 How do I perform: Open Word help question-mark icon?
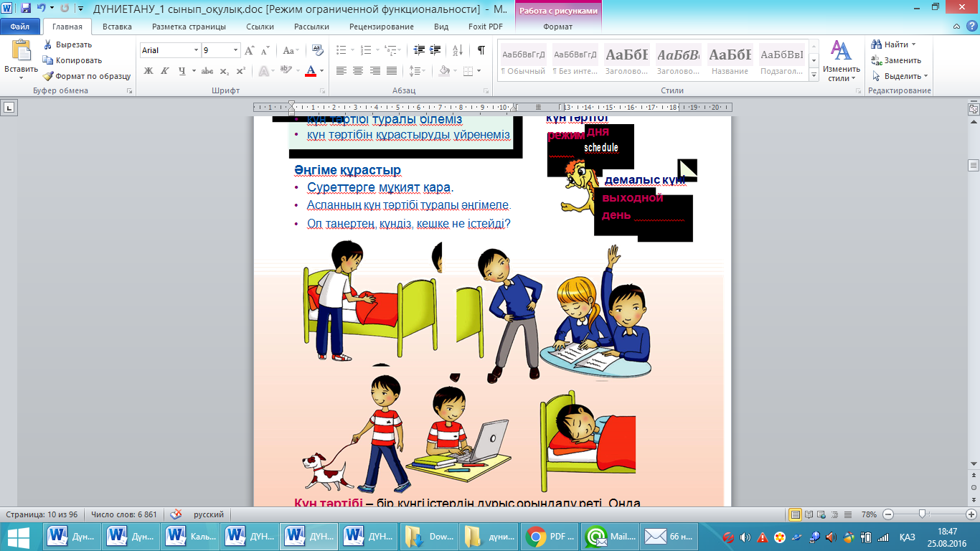click(x=972, y=27)
